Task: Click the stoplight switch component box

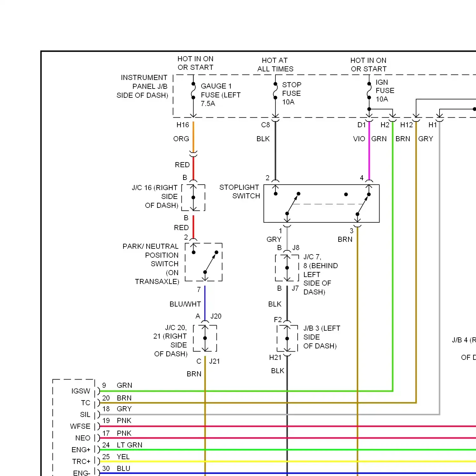Action: point(321,203)
